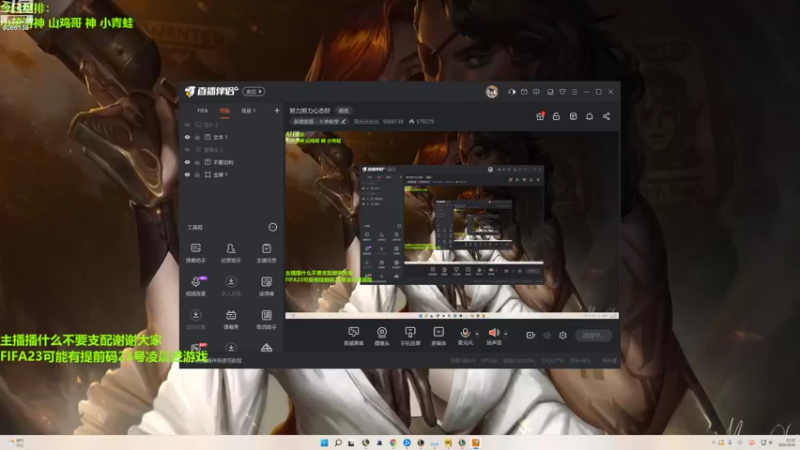This screenshot has width=800, height=450.
Task: Toggle the preview eye icon beside the settings gear
Action: pos(547,335)
